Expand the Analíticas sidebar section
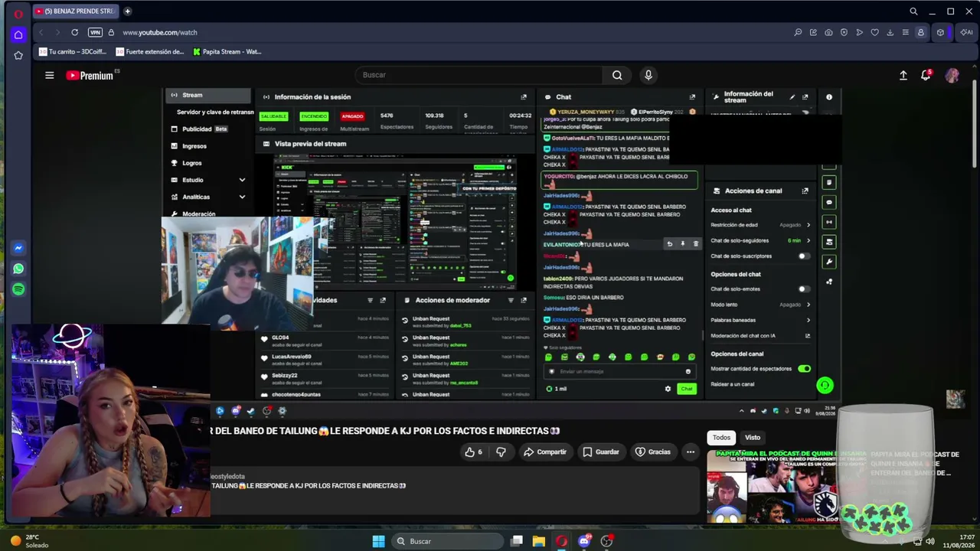Screen dimensions: 980x551 242,197
